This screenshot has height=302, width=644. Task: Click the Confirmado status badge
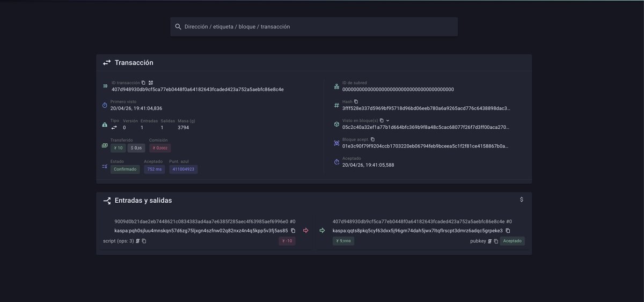pos(125,170)
